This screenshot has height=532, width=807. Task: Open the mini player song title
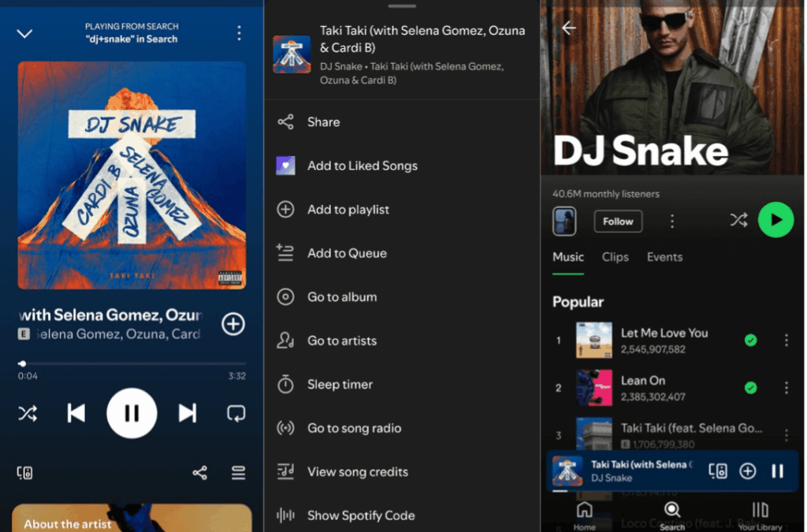642,464
